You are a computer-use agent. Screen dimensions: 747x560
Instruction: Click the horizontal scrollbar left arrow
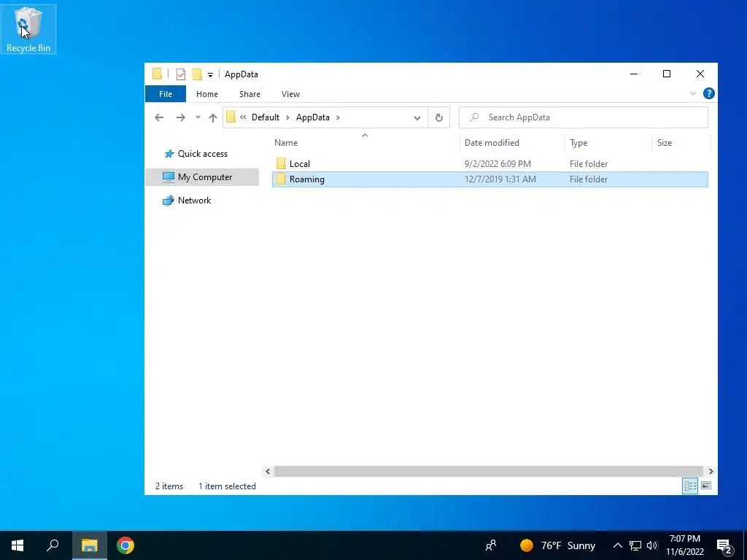[x=268, y=472]
